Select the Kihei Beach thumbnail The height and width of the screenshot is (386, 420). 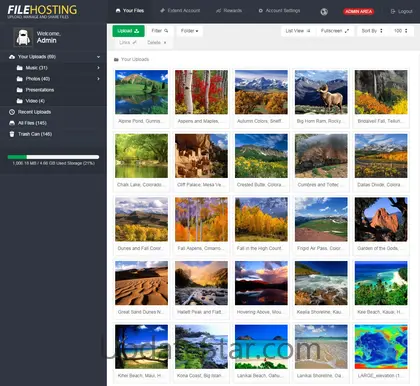(x=141, y=347)
